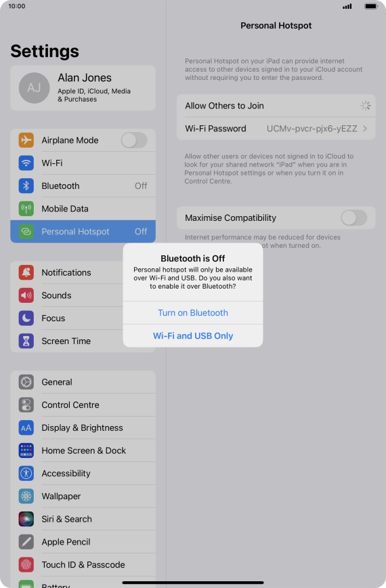The height and width of the screenshot is (588, 386).
Task: Open the Wallpaper flower icon
Action: pos(26,496)
